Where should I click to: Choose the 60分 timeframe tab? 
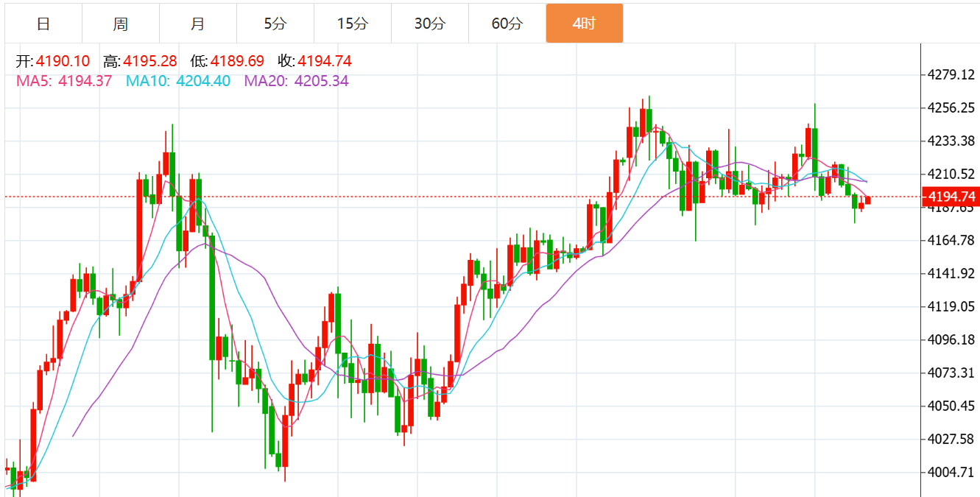507,24
